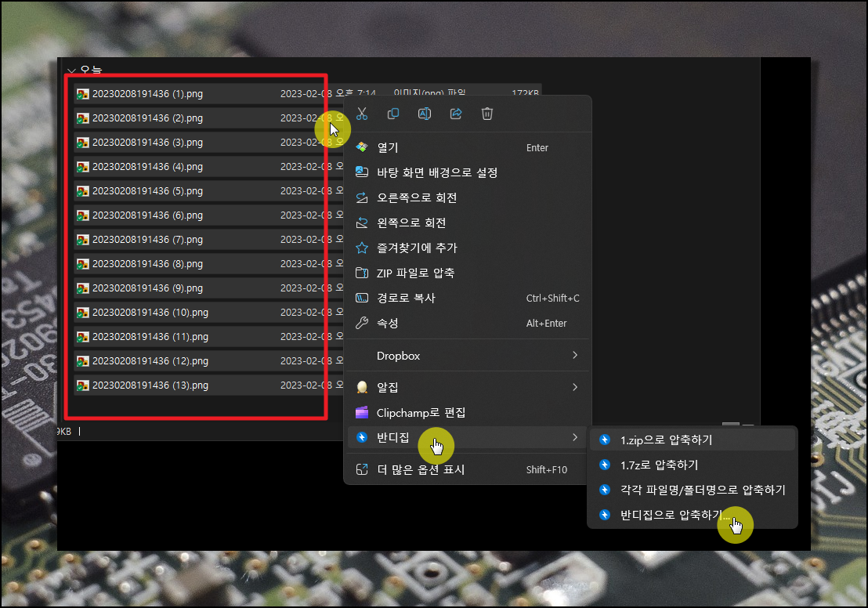This screenshot has width=868, height=608.
Task: Select 더 많은 옵션 표시
Action: coord(468,469)
